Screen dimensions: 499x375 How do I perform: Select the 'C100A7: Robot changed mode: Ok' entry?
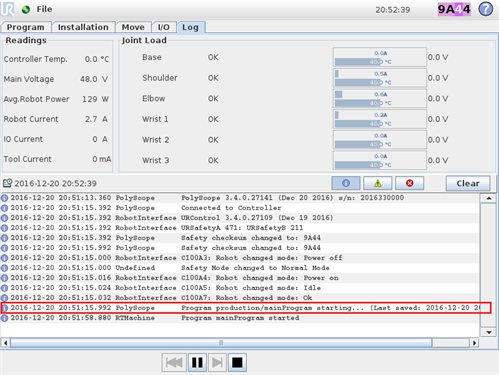(240, 298)
